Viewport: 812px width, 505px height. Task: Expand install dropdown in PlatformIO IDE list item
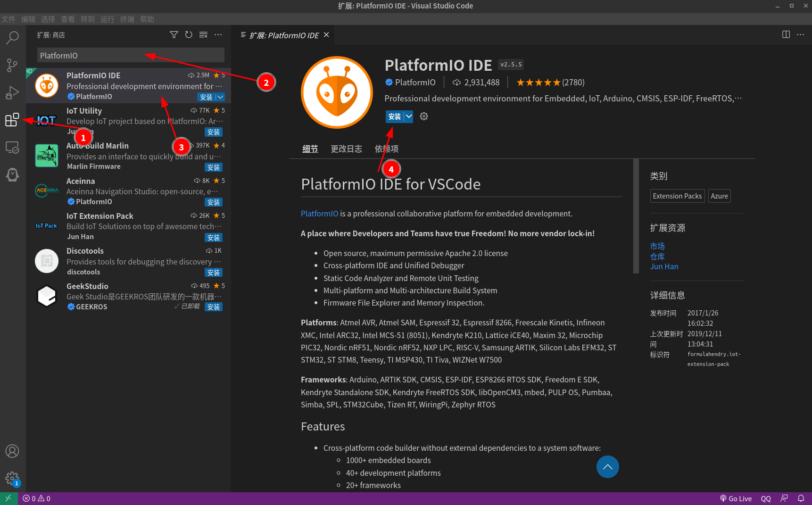220,97
